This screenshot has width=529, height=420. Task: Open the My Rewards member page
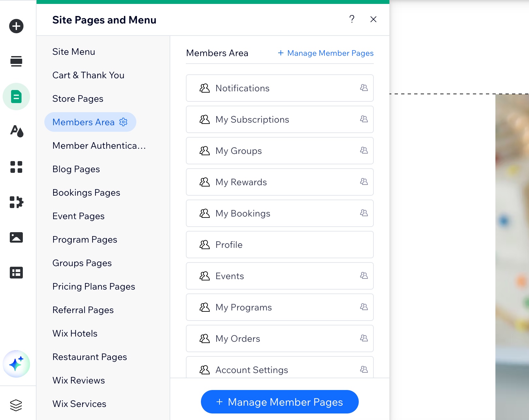point(280,182)
